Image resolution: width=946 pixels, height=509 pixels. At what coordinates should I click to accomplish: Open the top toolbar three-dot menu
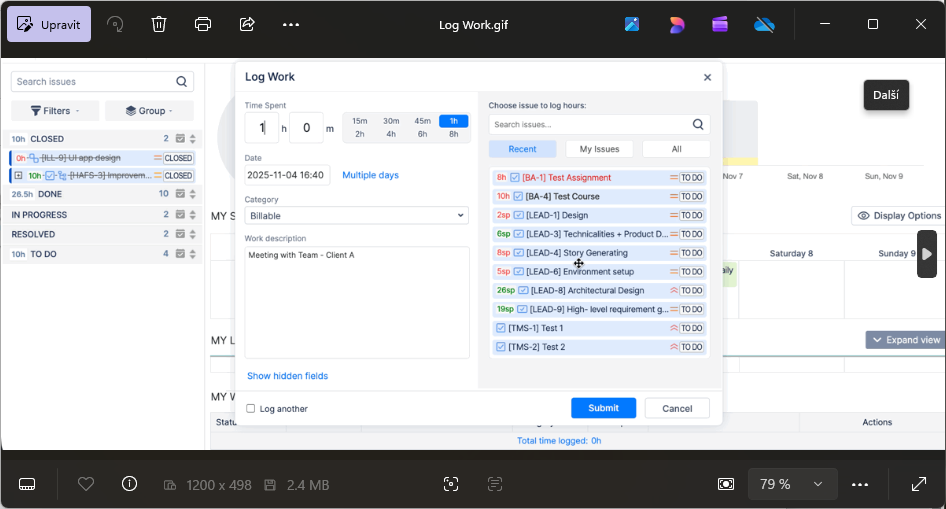291,24
